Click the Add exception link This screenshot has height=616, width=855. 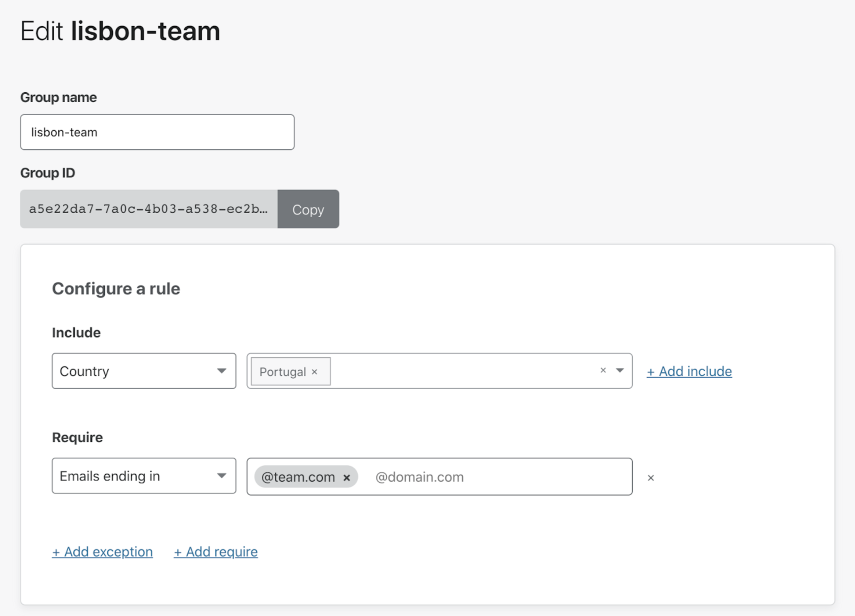(x=102, y=551)
